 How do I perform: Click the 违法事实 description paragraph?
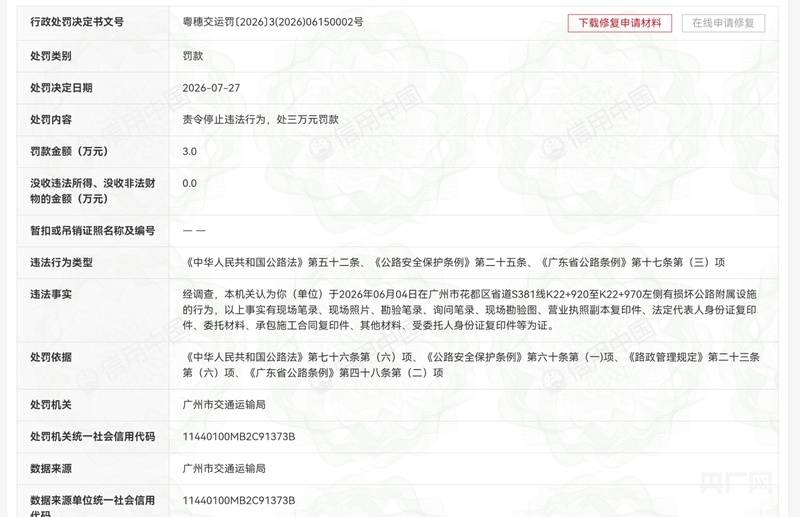(469, 310)
